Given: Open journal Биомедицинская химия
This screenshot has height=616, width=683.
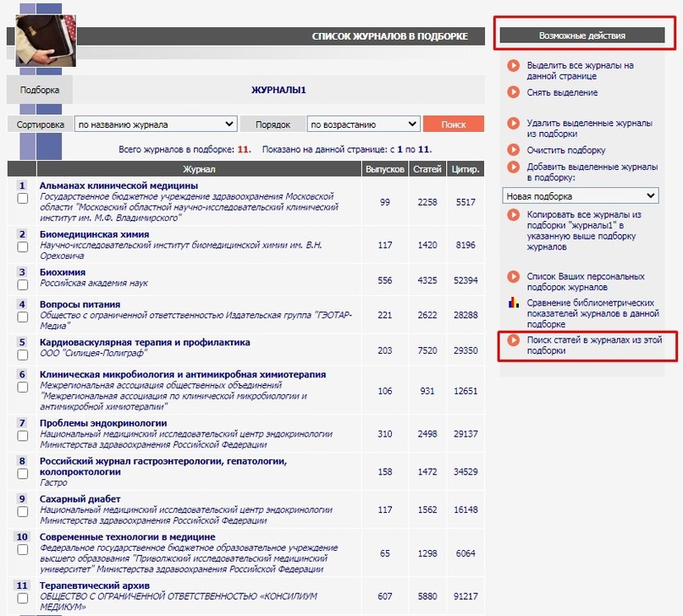Looking at the screenshot, I should [x=94, y=234].
